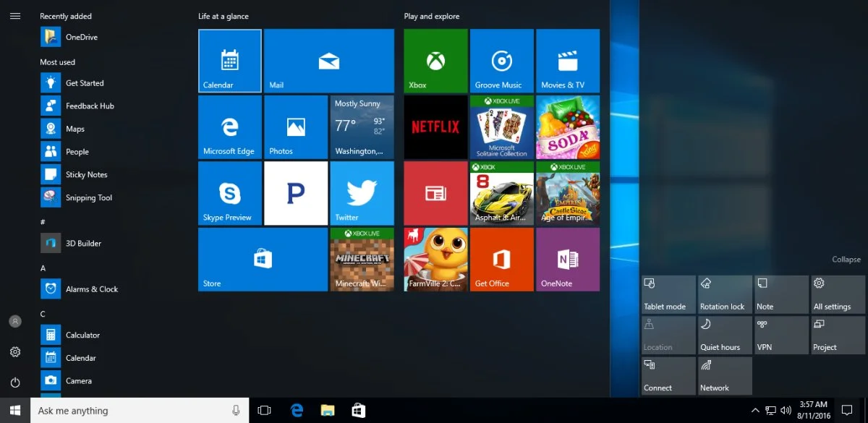
Task: Open Note quick action
Action: coord(781,294)
